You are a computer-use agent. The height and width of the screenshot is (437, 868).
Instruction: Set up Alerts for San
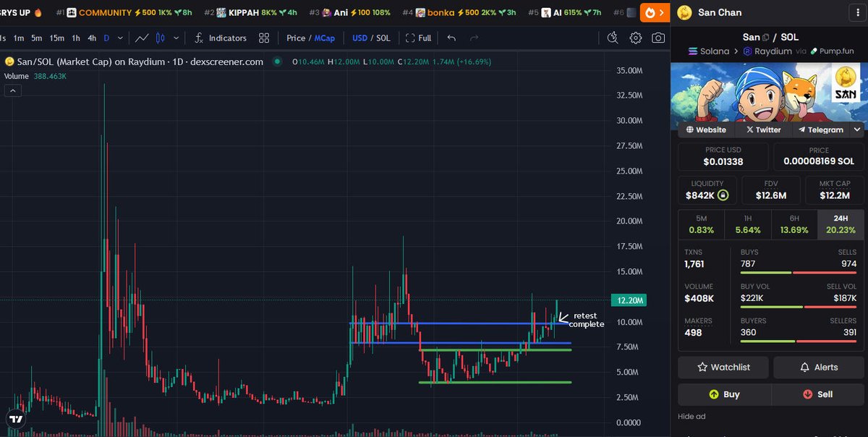coord(818,367)
